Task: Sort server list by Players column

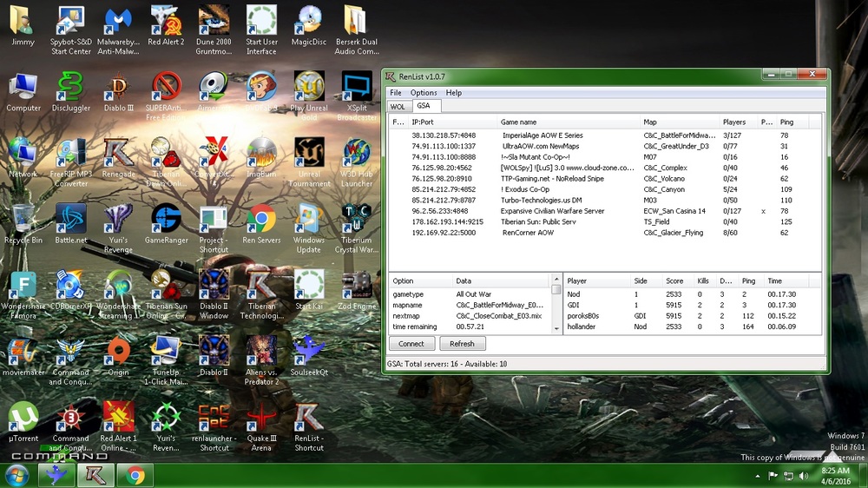Action: pyautogui.click(x=739, y=122)
